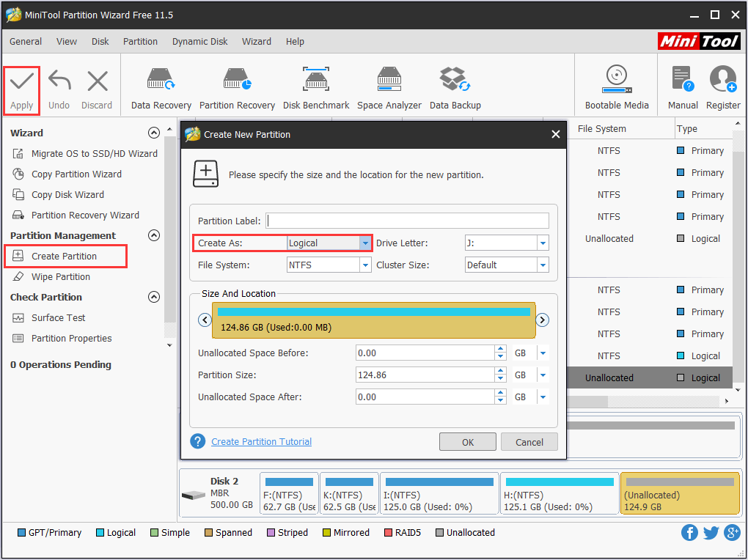Open the Dynamic Disk menu

[x=200, y=42]
